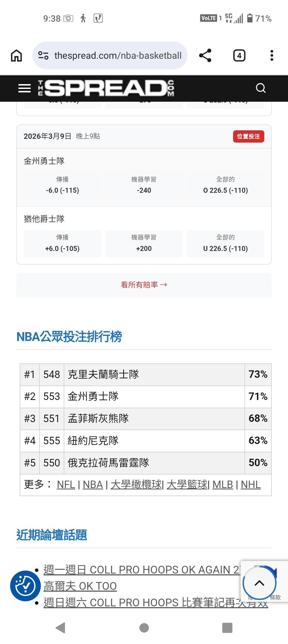Image resolution: width=288 pixels, height=644 pixels.
Task: Choose the over O 226.5 (-110) box
Action: click(226, 186)
